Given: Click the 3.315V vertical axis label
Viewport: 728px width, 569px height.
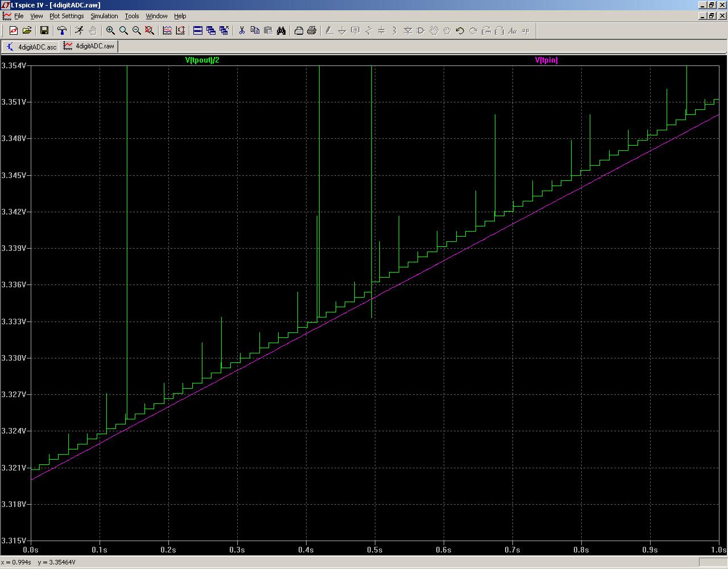Looking at the screenshot, I should pos(14,541).
